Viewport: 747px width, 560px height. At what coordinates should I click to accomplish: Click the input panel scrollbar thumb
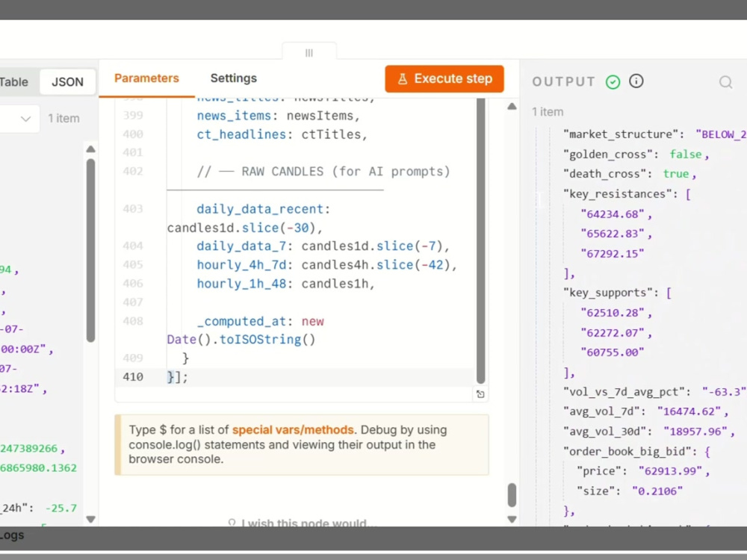coord(90,250)
